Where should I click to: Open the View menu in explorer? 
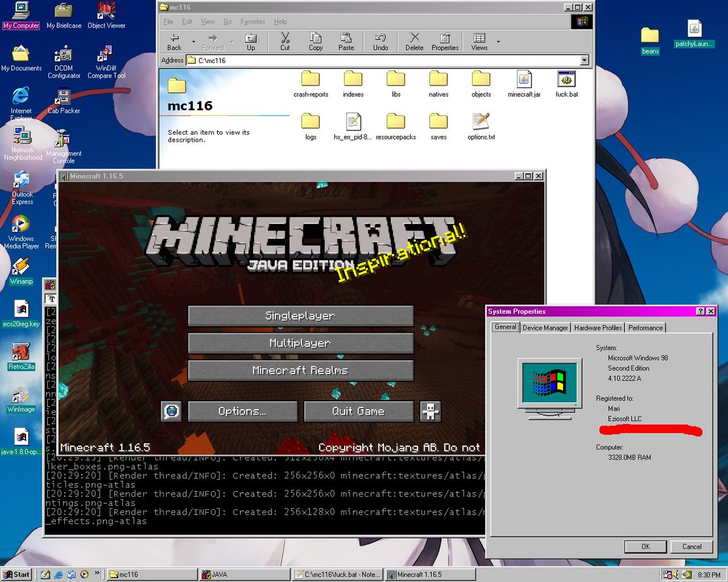pos(208,22)
